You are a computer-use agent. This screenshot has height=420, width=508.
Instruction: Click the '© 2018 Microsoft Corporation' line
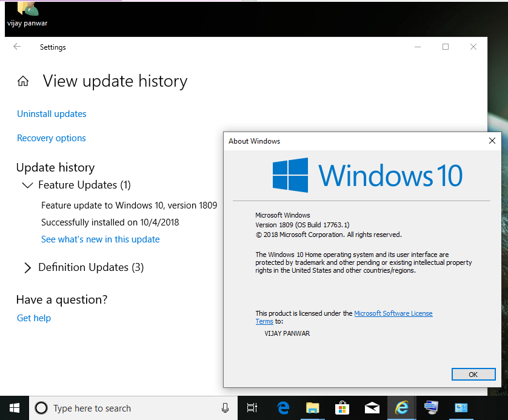tap(329, 235)
